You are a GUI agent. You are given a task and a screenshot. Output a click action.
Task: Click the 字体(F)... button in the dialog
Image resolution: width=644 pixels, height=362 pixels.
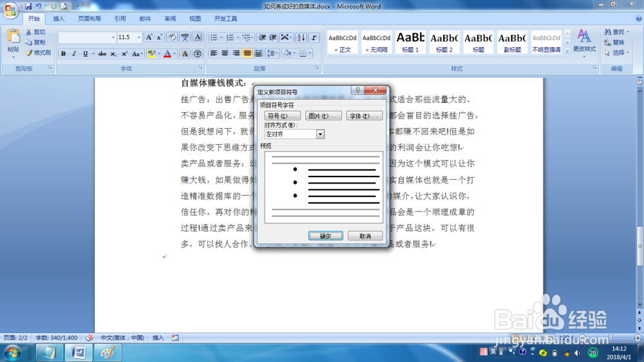pyautogui.click(x=365, y=116)
